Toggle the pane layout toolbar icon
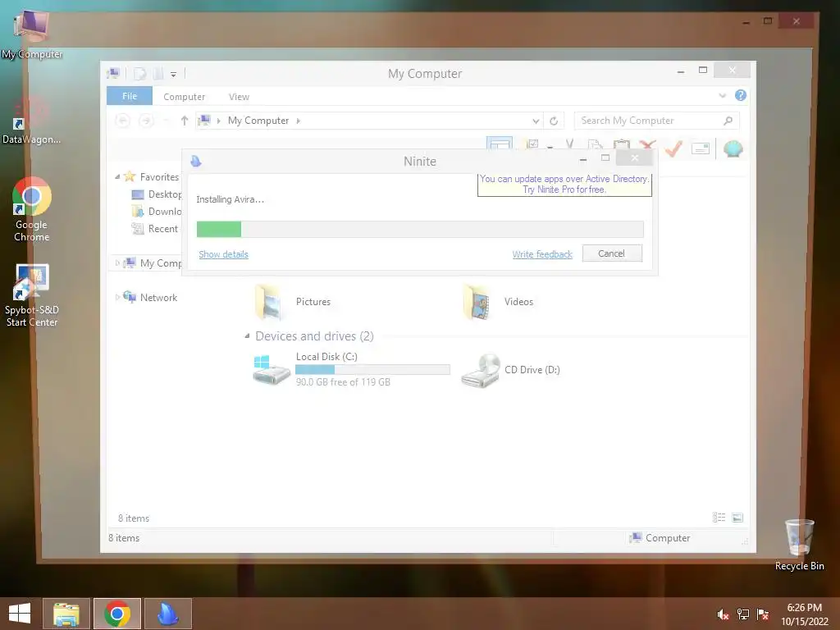Viewport: 840px width, 630px height. coord(500,144)
